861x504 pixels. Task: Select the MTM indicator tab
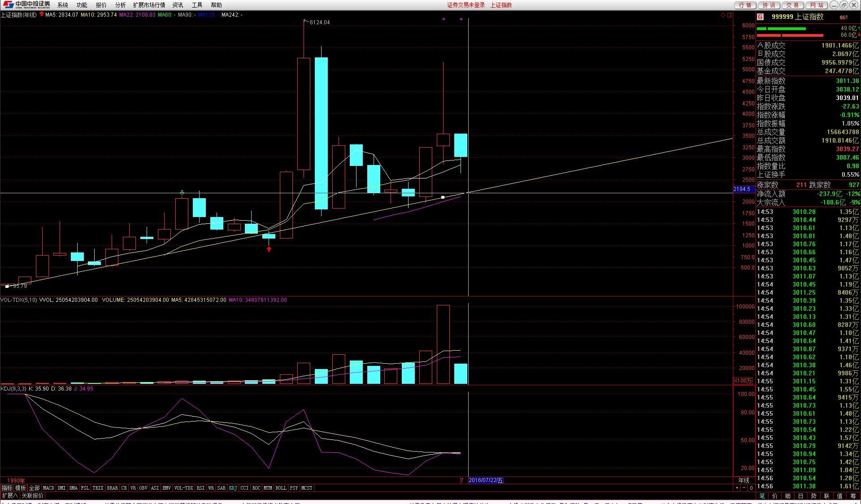pos(268,488)
